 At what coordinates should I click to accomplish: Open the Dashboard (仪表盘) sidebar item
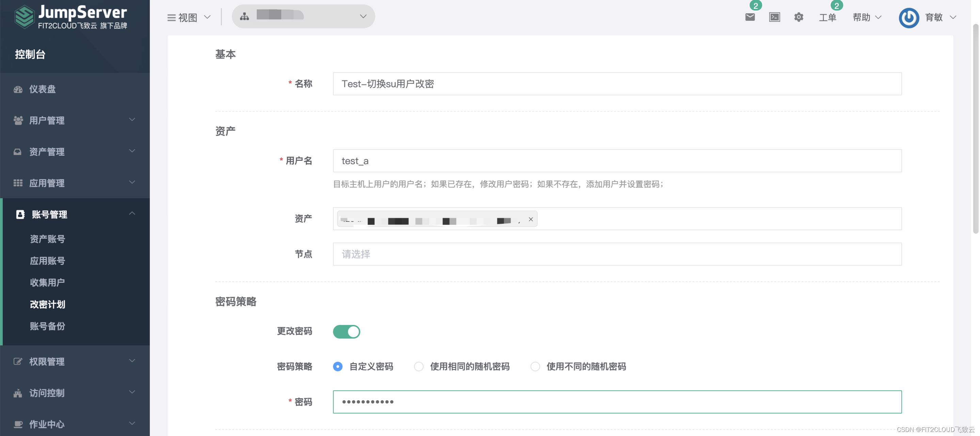pyautogui.click(x=42, y=89)
